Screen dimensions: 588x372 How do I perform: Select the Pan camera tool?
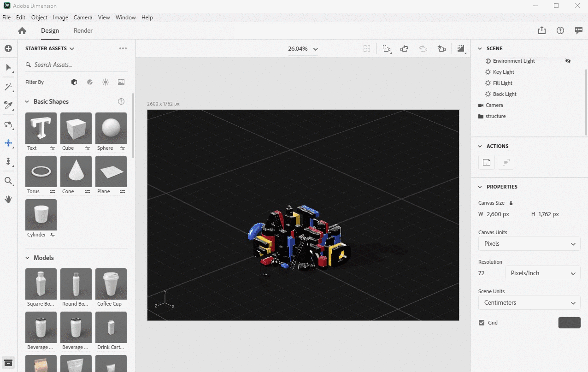click(8, 143)
